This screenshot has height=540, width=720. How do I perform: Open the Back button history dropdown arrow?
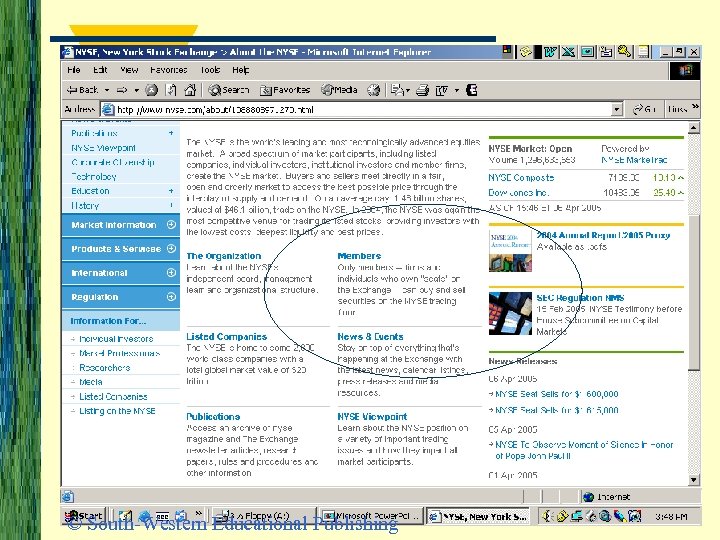click(107, 90)
